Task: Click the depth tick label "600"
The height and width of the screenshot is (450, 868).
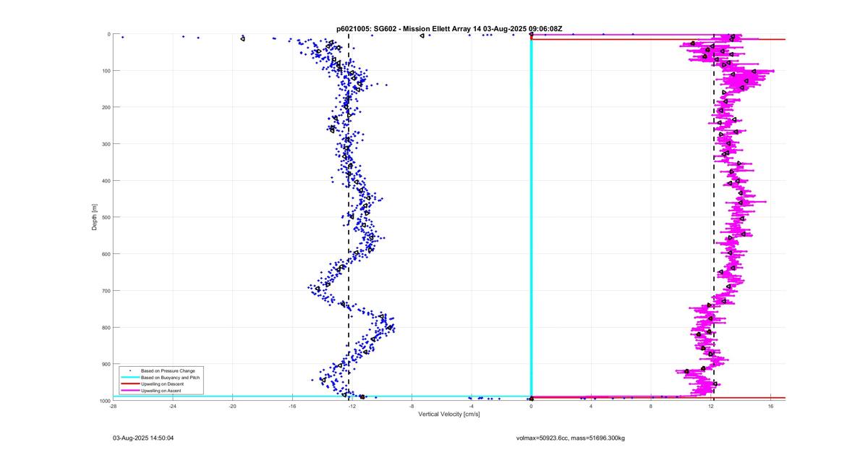Action: click(106, 254)
